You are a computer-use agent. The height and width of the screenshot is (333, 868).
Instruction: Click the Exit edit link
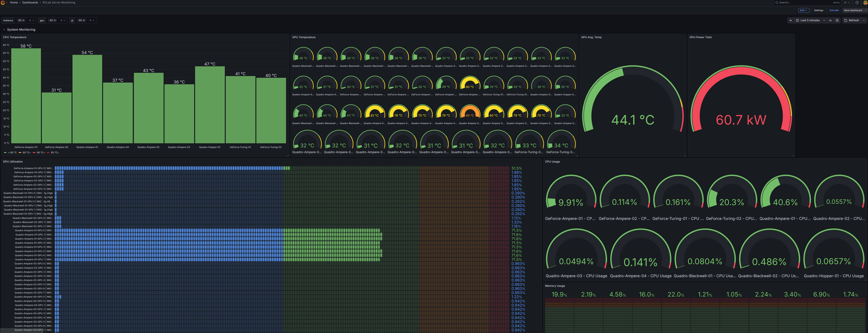pos(834,10)
